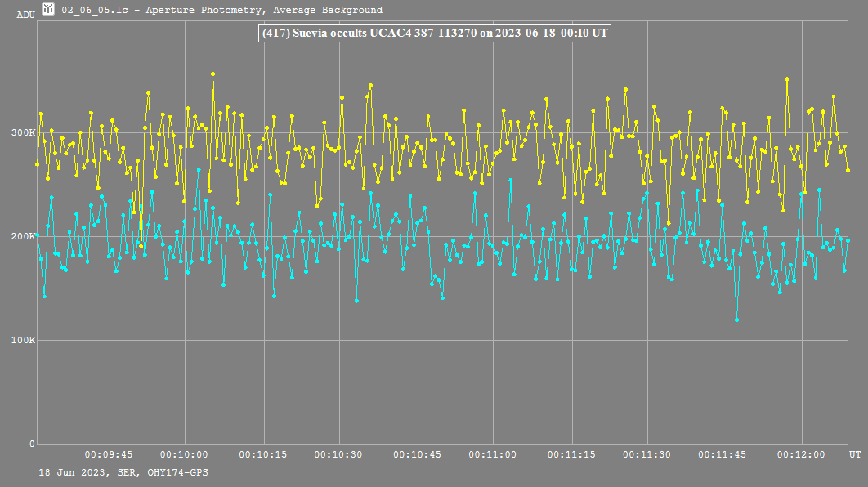
Task: Click the 100K y-axis label
Action: pos(25,340)
